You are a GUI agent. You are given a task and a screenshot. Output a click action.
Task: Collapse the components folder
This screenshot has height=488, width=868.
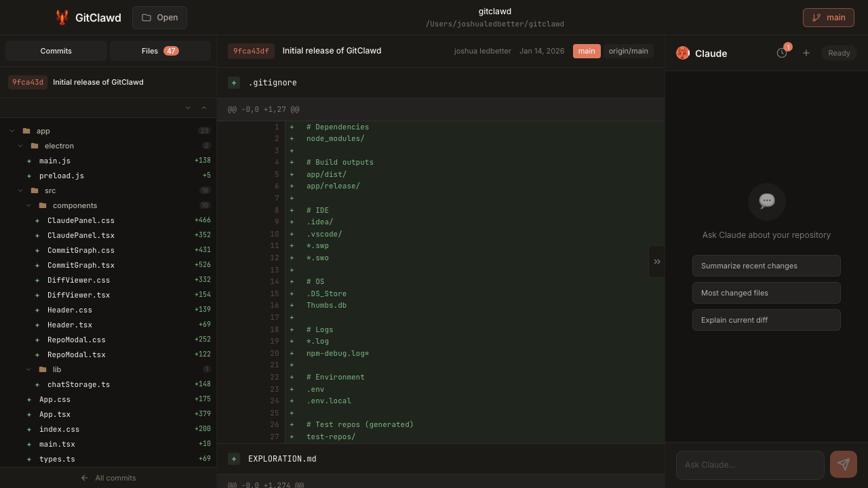pos(28,205)
